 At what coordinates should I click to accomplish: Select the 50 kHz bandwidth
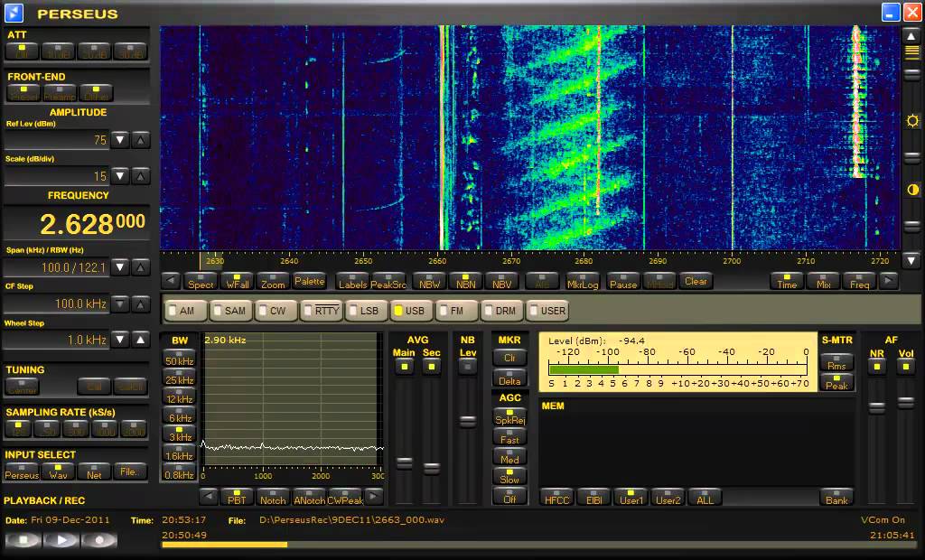180,358
